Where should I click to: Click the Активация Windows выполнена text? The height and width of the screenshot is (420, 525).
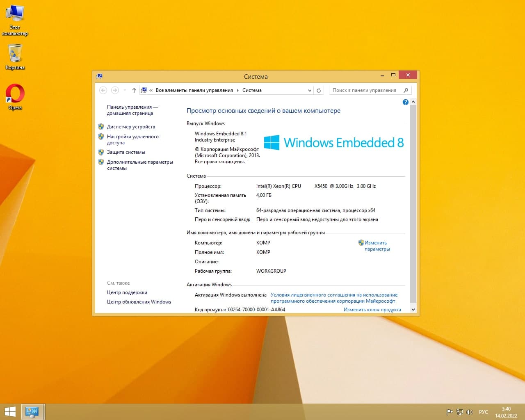[231, 295]
